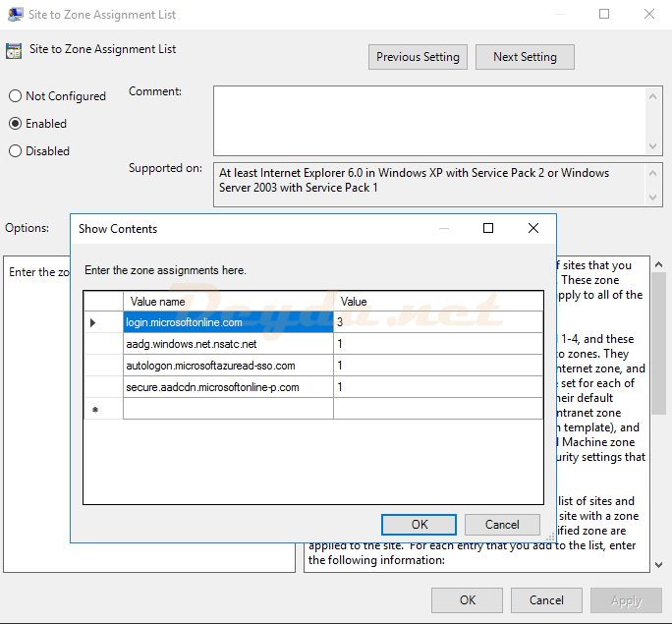
Task: Confirm Show Contents dialog with OK
Action: [x=419, y=525]
